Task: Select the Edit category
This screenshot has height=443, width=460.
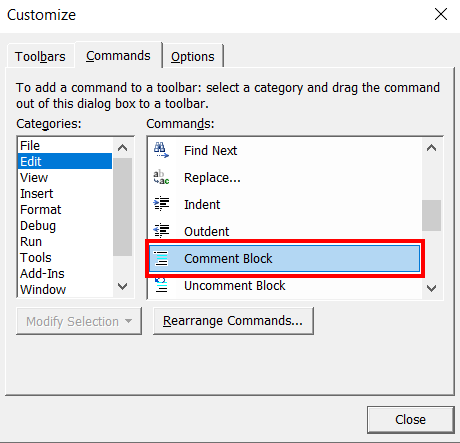Action: tap(65, 161)
